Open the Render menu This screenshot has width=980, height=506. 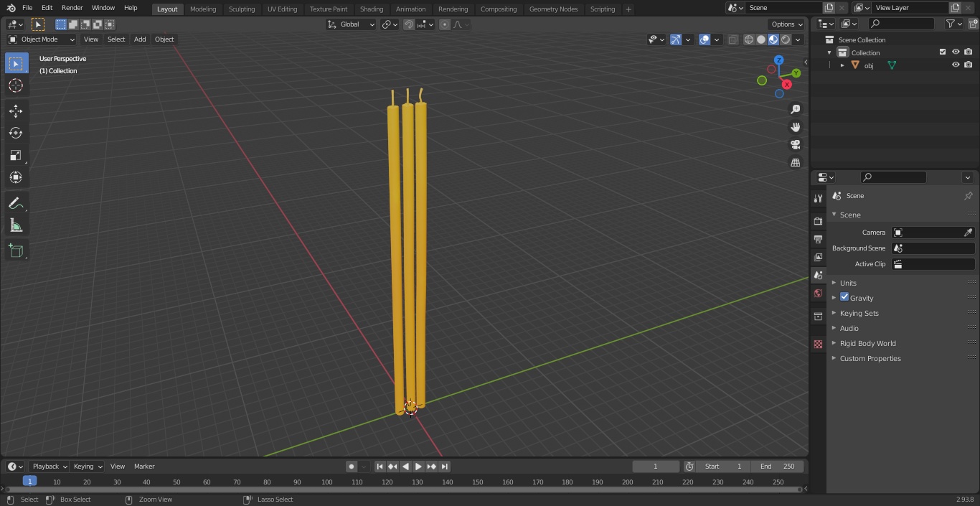coord(72,8)
